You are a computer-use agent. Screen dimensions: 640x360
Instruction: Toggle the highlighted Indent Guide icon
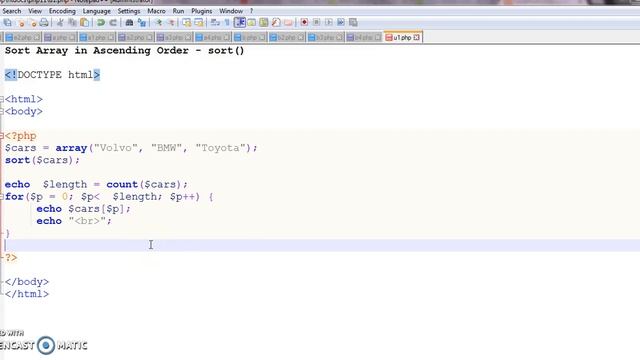coord(240,22)
